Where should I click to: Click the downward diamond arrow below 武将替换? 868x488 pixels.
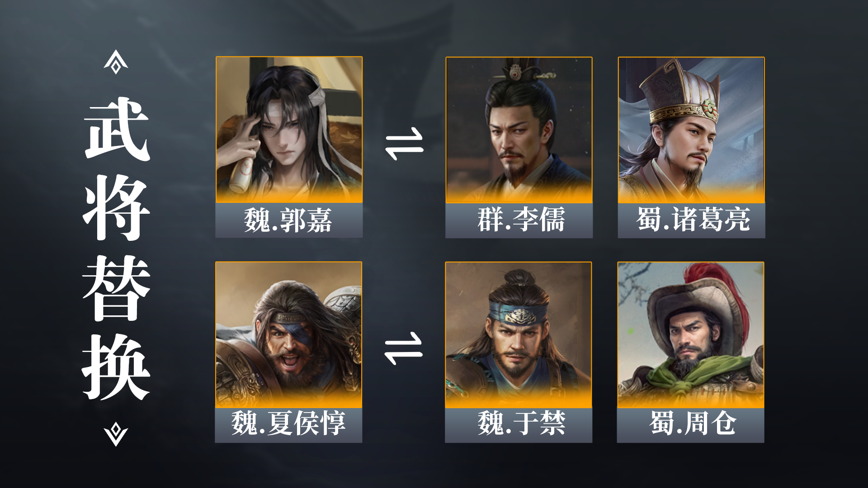pos(116,434)
